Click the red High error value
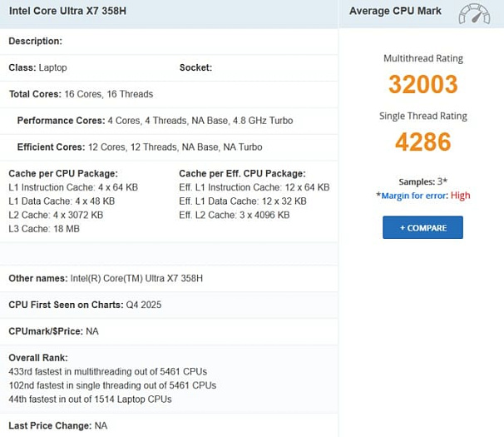The height and width of the screenshot is (437, 504). click(460, 196)
